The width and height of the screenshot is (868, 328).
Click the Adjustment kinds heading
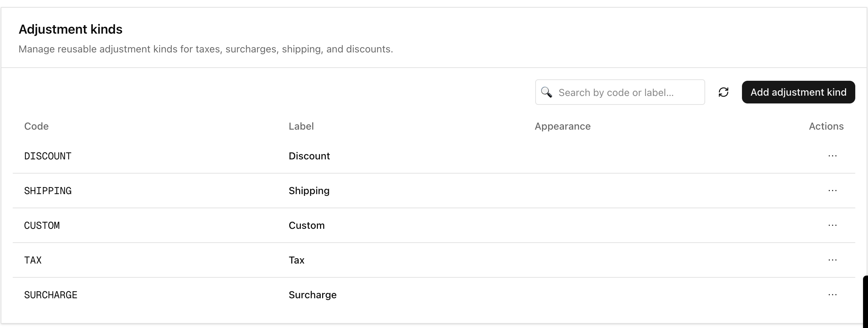tap(70, 29)
